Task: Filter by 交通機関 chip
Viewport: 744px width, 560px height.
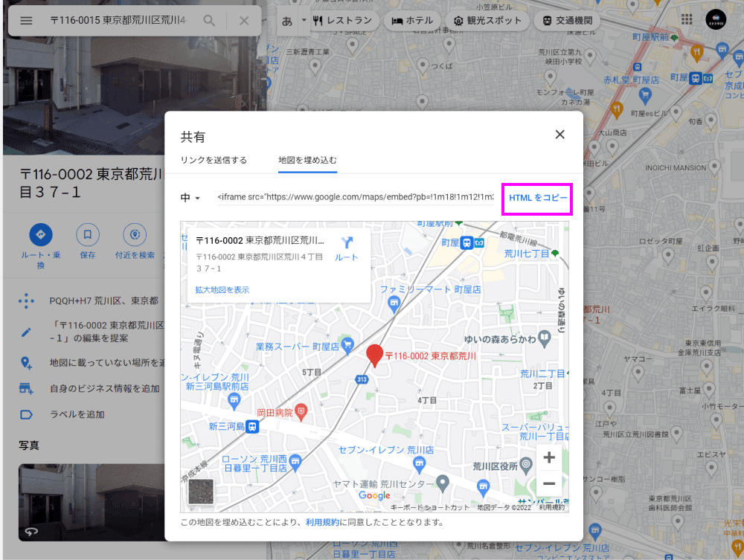Action: [568, 21]
